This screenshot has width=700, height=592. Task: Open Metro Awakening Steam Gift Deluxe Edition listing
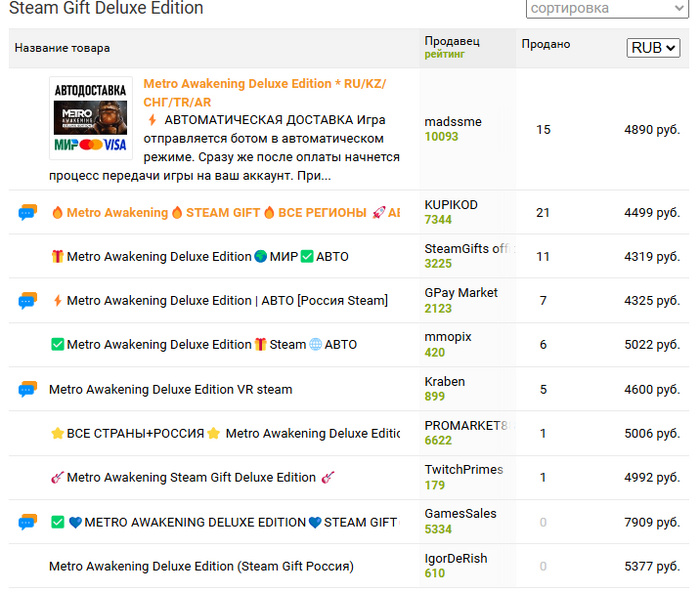[193, 477]
